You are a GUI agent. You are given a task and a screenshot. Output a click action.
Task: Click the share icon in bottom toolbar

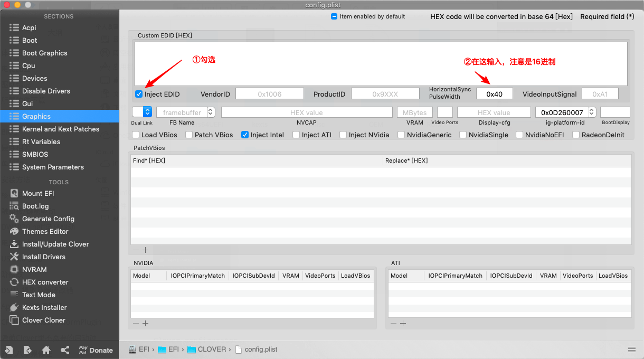(x=65, y=350)
